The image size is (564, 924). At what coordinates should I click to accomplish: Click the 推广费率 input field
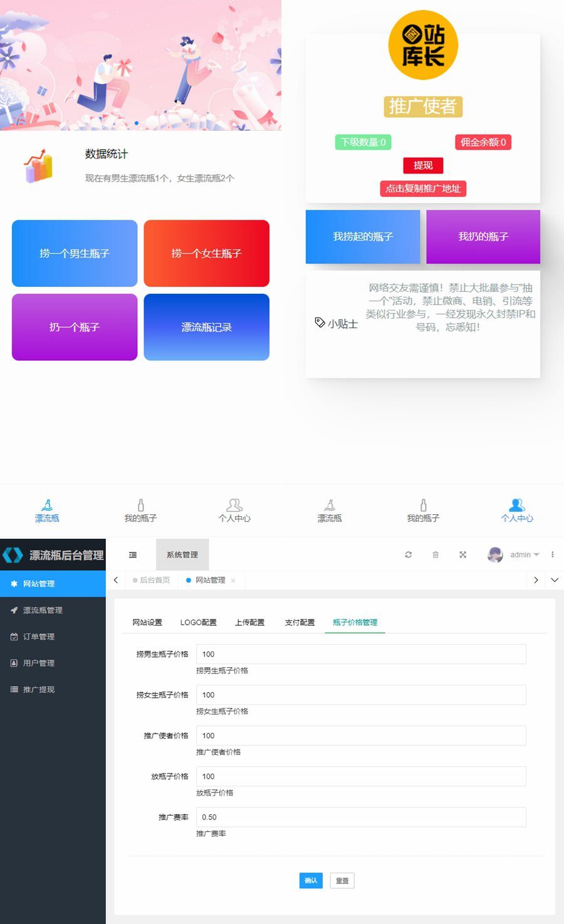(x=361, y=817)
